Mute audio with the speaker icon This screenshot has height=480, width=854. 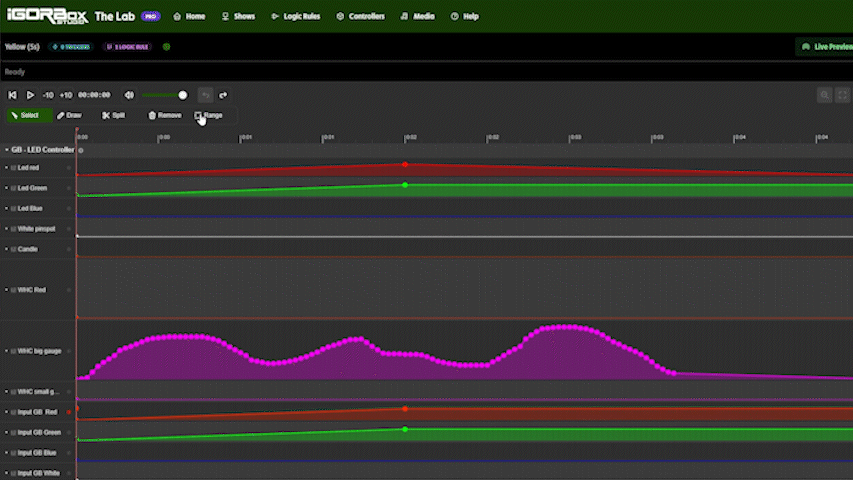pos(129,95)
